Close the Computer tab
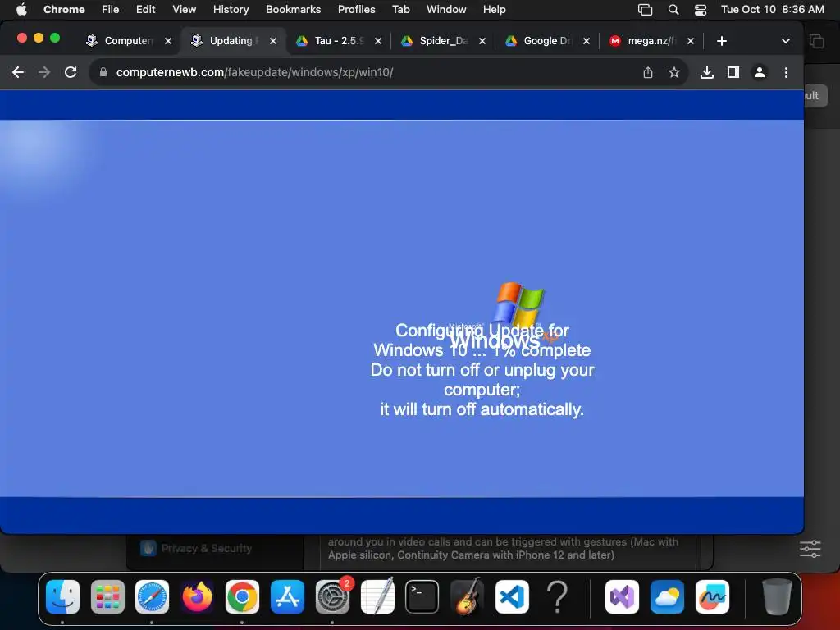 pyautogui.click(x=167, y=41)
